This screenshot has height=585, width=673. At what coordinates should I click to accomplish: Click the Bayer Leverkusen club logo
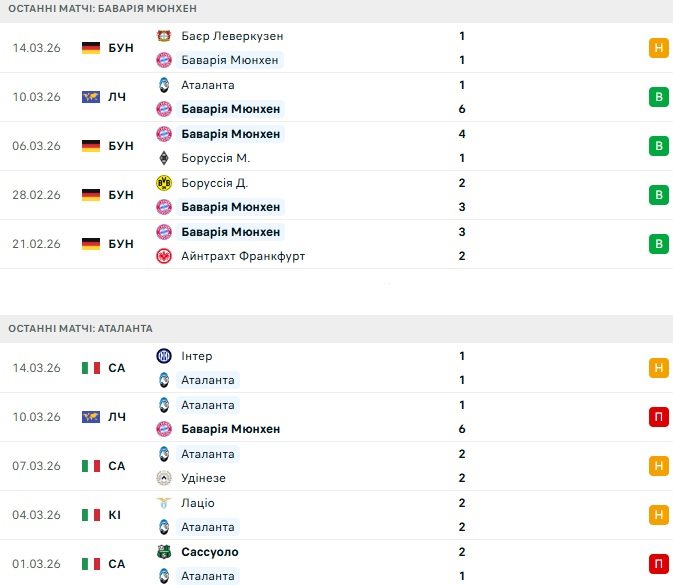coord(164,36)
